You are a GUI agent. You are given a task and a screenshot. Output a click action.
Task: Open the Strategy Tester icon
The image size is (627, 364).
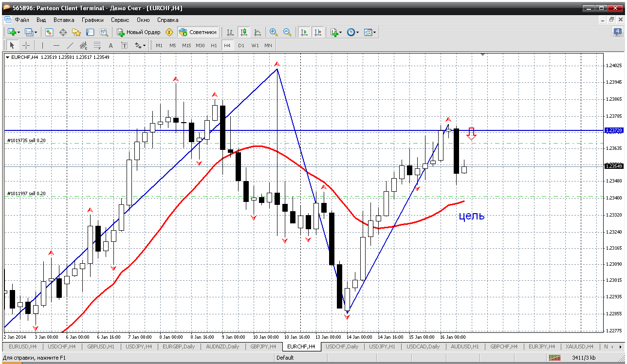[x=104, y=32]
